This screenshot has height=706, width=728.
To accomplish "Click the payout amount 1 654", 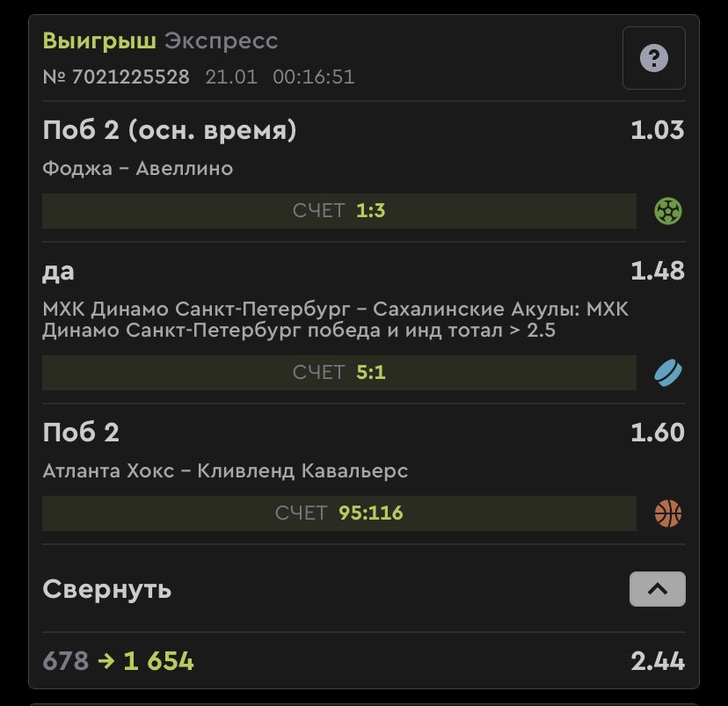I will (x=158, y=661).
